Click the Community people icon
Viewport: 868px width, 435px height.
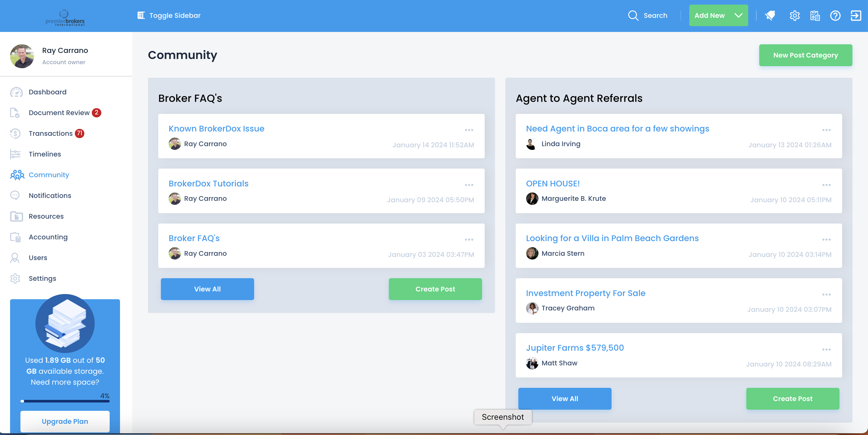[17, 175]
